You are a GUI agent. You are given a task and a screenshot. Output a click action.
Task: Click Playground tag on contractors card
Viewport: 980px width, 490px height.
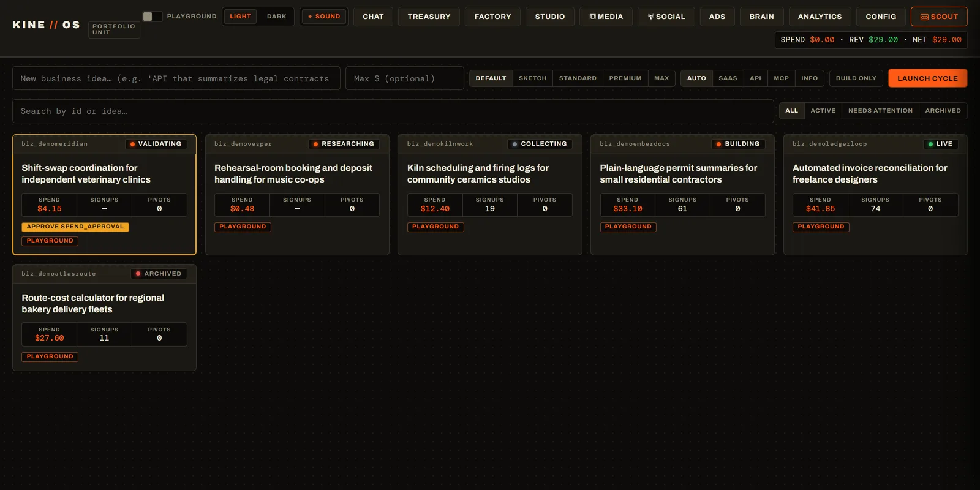pyautogui.click(x=628, y=227)
